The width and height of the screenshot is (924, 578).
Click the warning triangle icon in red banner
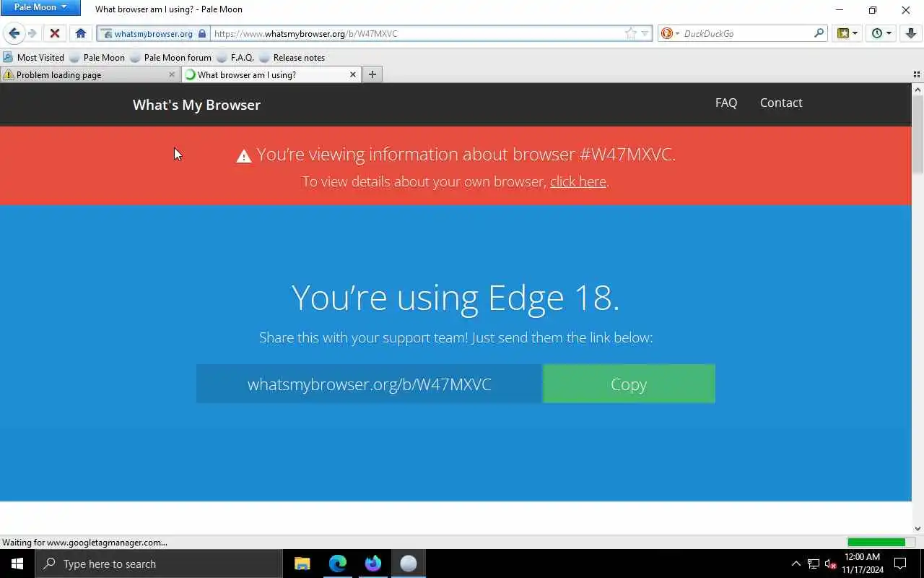point(244,155)
